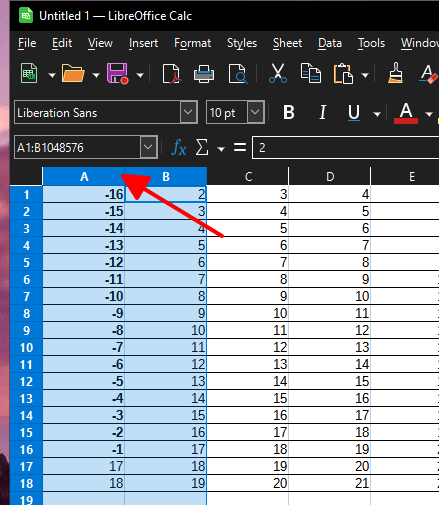This screenshot has width=439, height=505.
Task: Open the Function Wizard fx icon
Action: pos(179,147)
